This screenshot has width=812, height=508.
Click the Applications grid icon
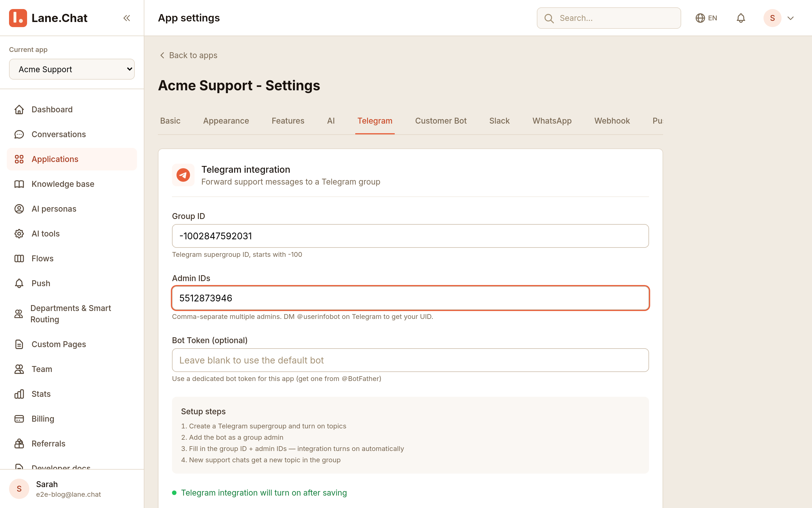(x=19, y=159)
